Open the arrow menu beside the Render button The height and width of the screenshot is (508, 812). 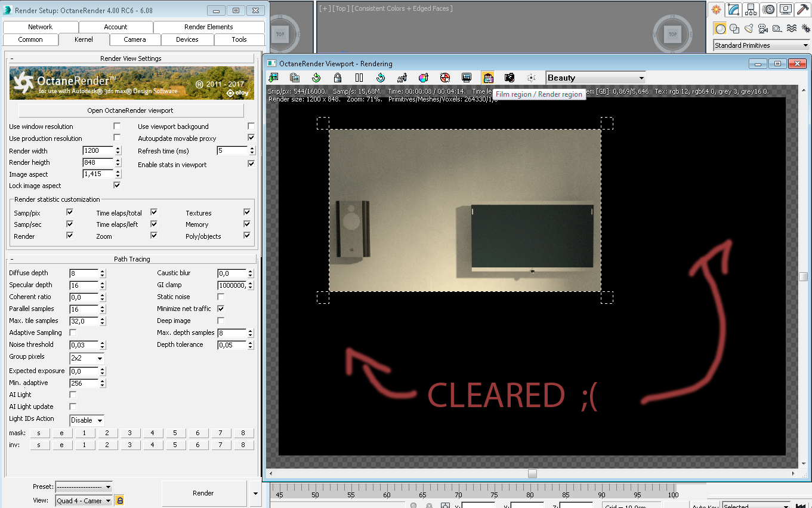pyautogui.click(x=256, y=494)
